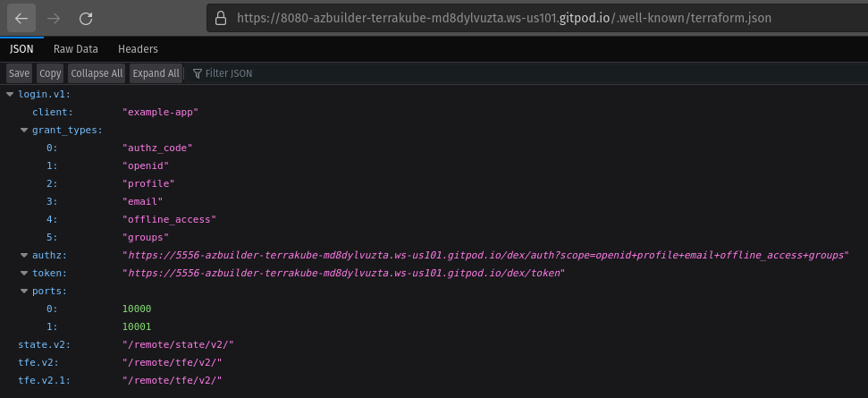The width and height of the screenshot is (868, 398).
Task: Switch to the Raw Data tab
Action: (x=76, y=48)
